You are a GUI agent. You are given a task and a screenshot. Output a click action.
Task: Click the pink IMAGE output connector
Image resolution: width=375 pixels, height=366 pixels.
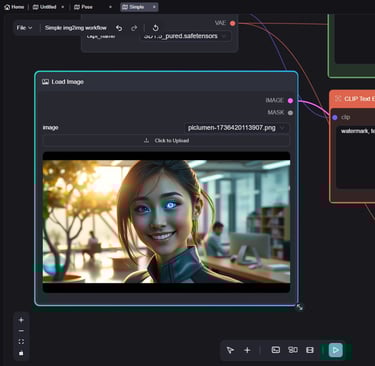pyautogui.click(x=290, y=100)
